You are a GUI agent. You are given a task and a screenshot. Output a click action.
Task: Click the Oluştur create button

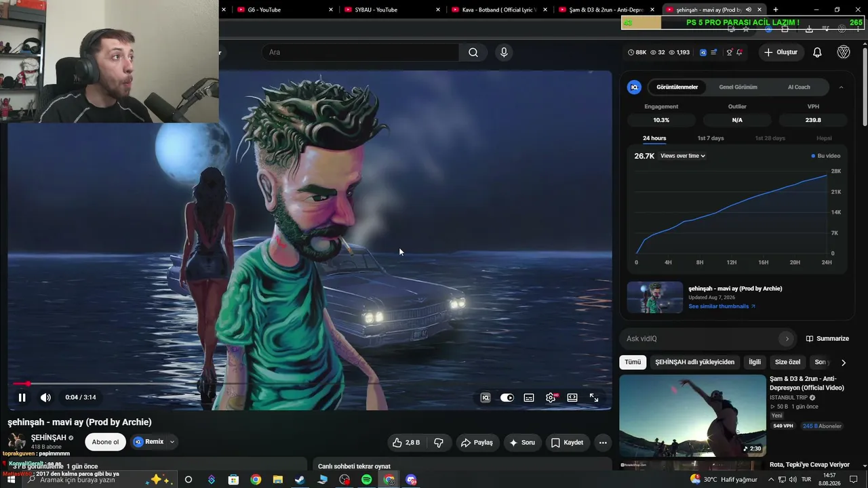781,52
